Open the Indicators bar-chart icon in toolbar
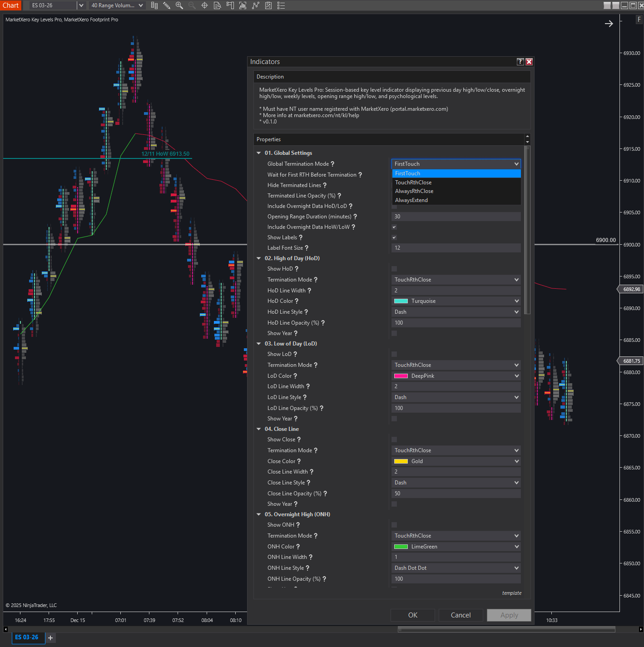 coord(243,5)
